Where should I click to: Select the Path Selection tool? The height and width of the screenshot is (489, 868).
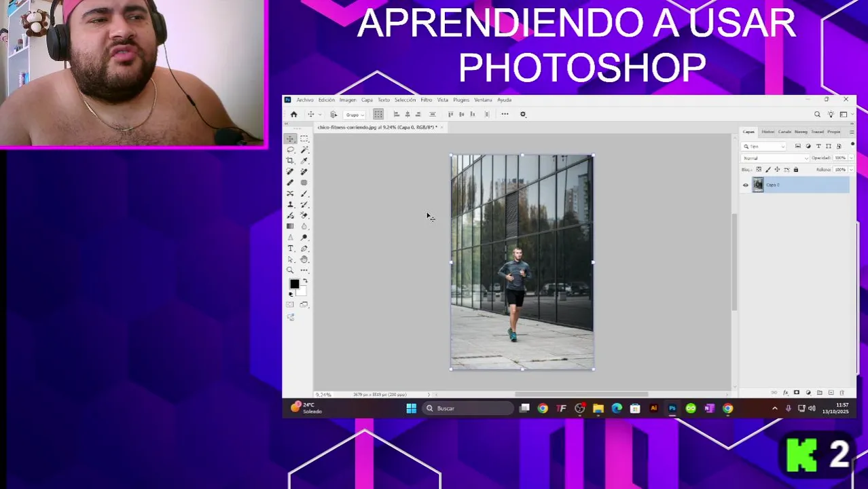pyautogui.click(x=290, y=259)
